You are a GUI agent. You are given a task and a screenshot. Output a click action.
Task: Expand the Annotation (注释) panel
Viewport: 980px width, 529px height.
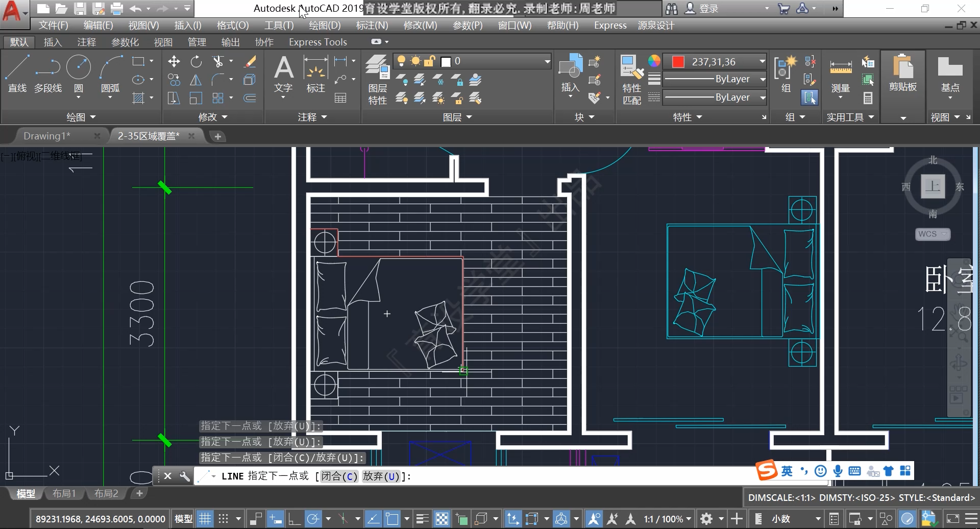[x=312, y=117]
